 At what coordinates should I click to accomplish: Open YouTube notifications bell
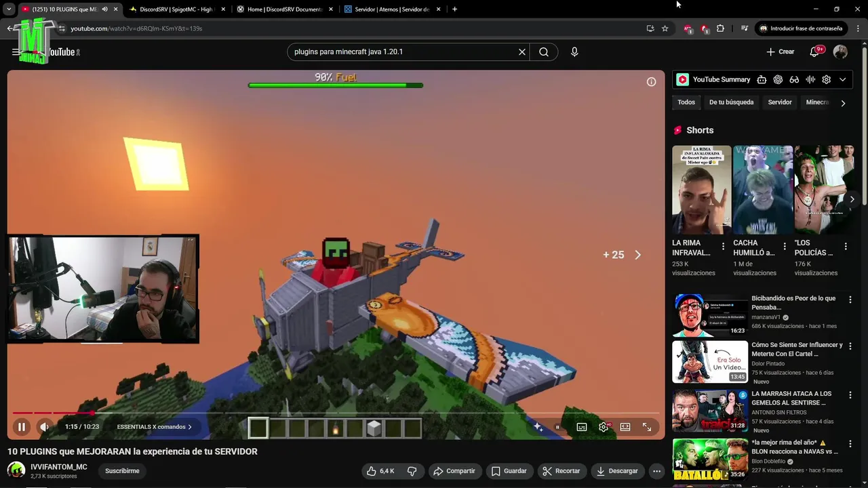coord(816,52)
